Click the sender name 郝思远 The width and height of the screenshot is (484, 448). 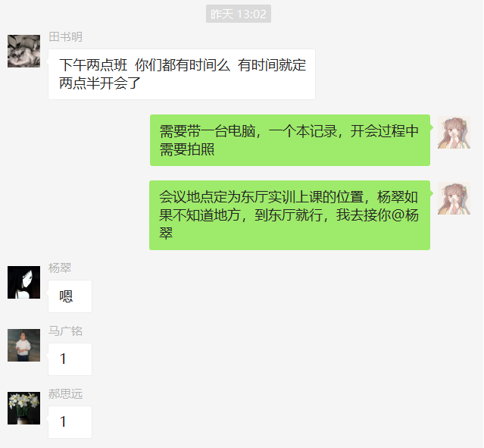[65, 394]
